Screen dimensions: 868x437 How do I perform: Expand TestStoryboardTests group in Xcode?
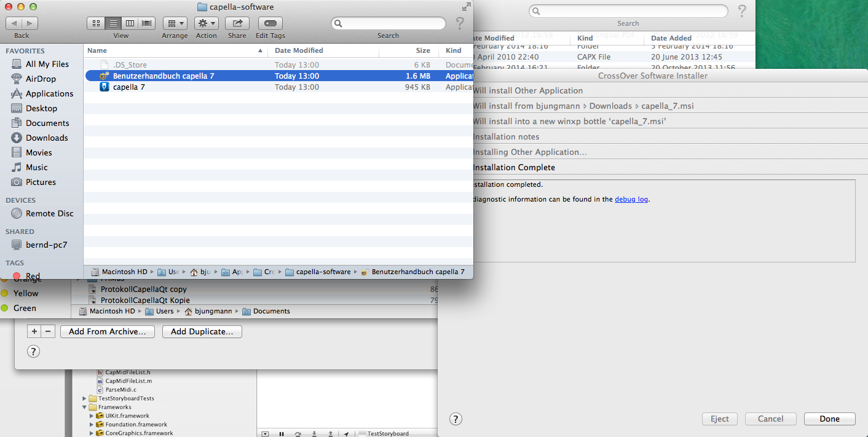point(85,398)
